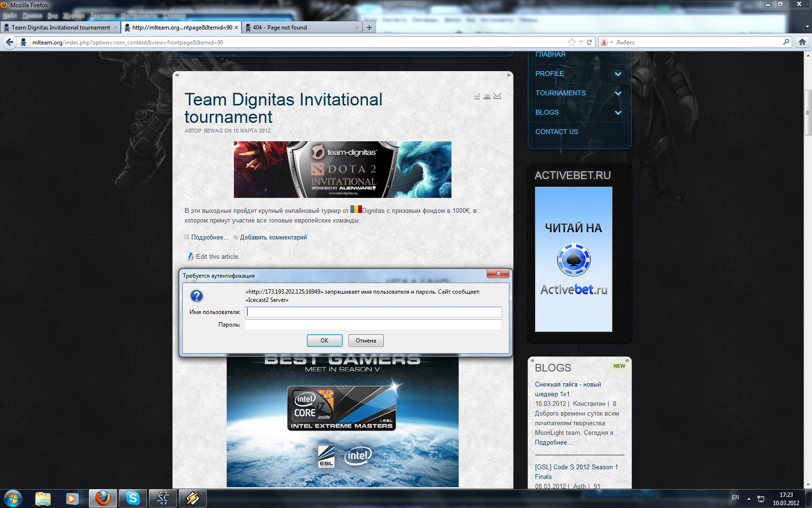Click the Team Dignitas Dota 2 Invitational banner

tap(343, 169)
